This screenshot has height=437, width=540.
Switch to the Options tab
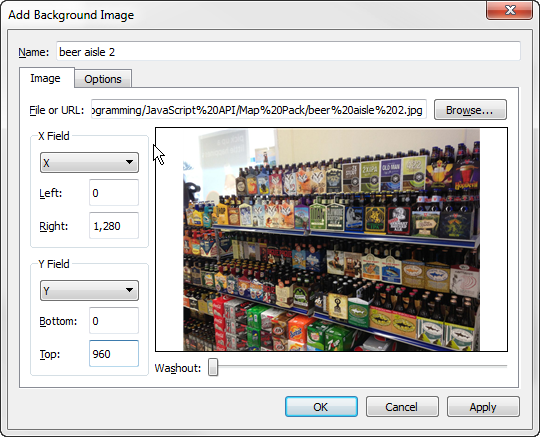coord(103,79)
